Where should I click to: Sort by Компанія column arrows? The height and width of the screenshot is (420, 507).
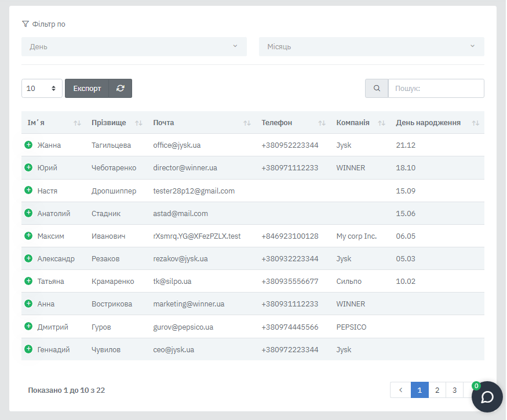point(381,123)
